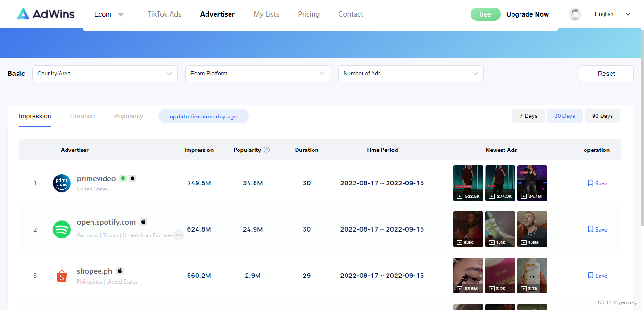Click the Save bookmark icon for open.spotify.com

point(590,229)
